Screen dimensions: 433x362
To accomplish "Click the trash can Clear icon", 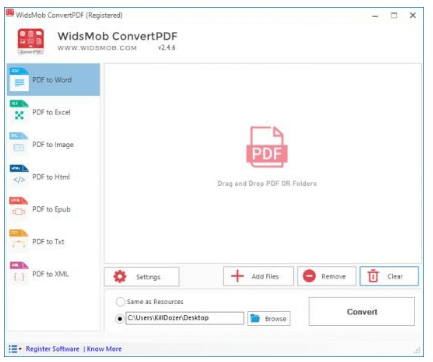I will click(373, 276).
